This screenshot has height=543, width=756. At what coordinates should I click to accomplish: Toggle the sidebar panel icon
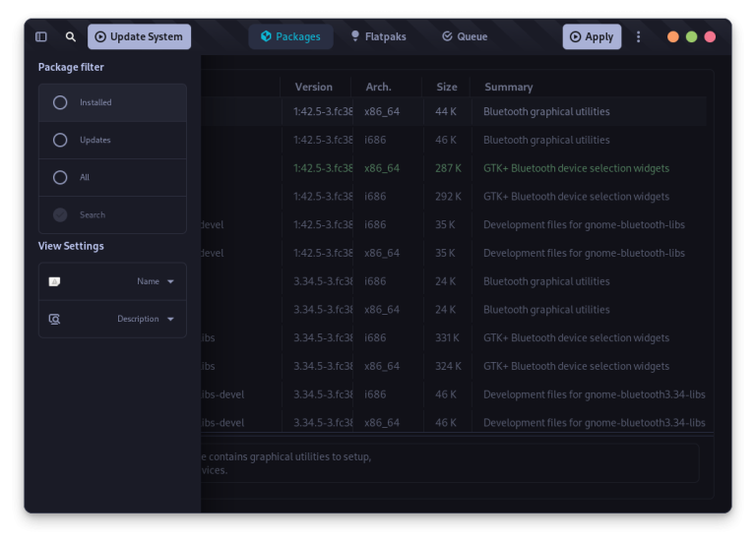pyautogui.click(x=41, y=37)
